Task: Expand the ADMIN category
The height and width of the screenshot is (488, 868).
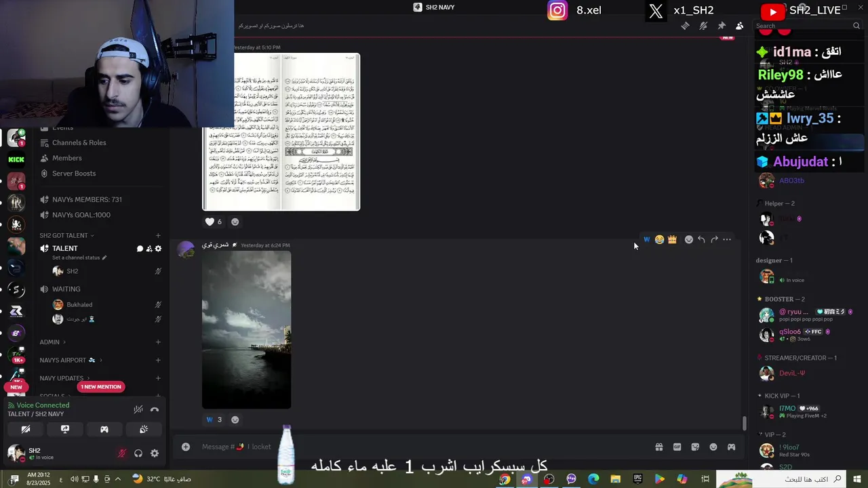Action: click(53, 342)
